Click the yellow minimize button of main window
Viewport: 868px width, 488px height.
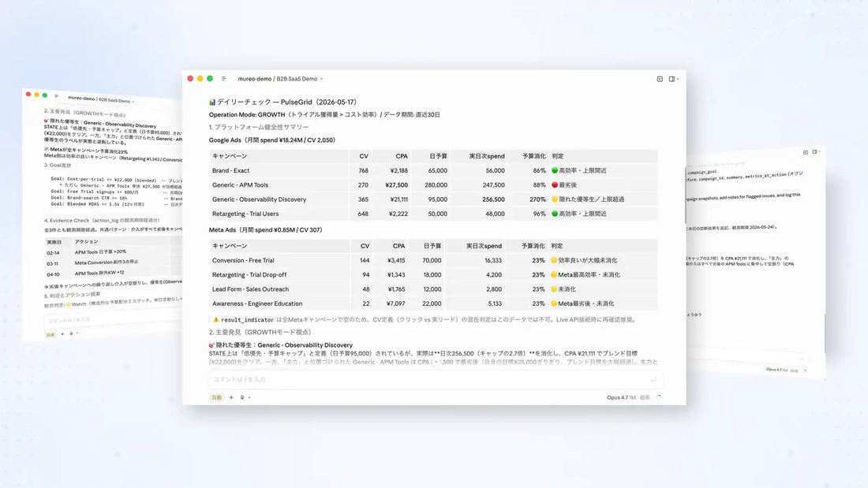[200, 79]
